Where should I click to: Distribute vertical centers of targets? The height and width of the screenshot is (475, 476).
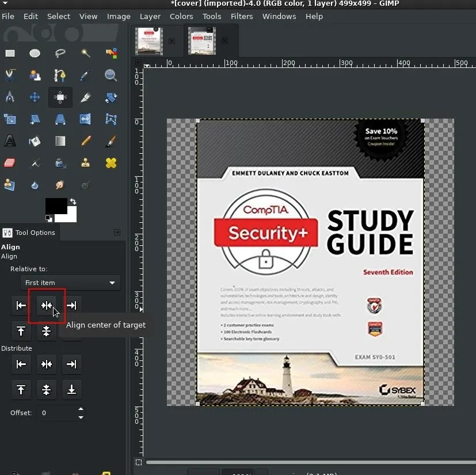click(x=47, y=389)
